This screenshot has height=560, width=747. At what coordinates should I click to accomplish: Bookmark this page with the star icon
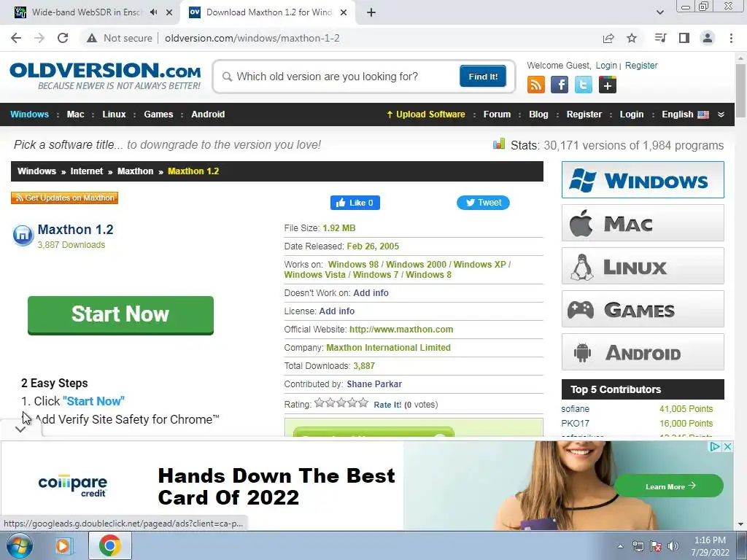tap(632, 38)
